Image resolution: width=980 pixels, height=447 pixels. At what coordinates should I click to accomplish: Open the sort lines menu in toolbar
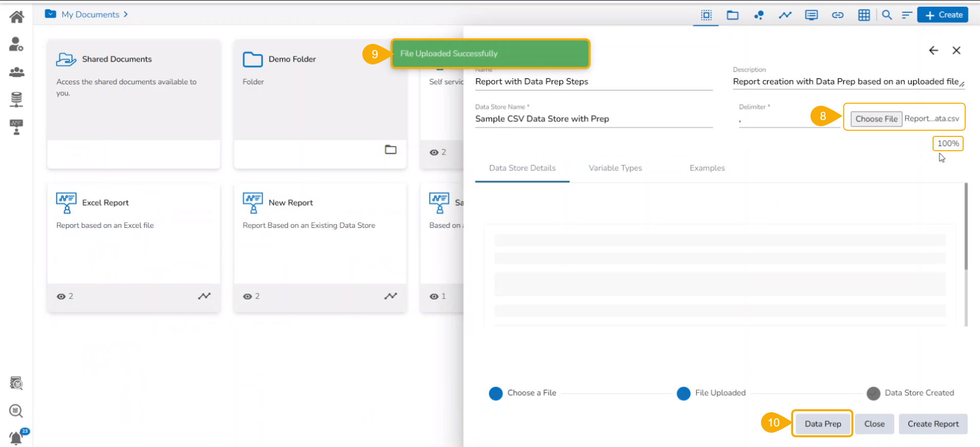906,15
